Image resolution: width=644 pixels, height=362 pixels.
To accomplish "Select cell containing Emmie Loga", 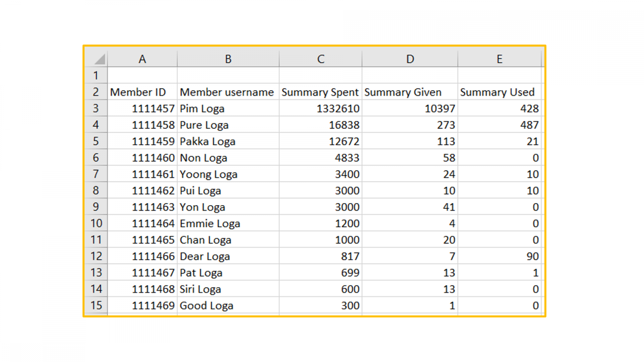I will tap(228, 223).
